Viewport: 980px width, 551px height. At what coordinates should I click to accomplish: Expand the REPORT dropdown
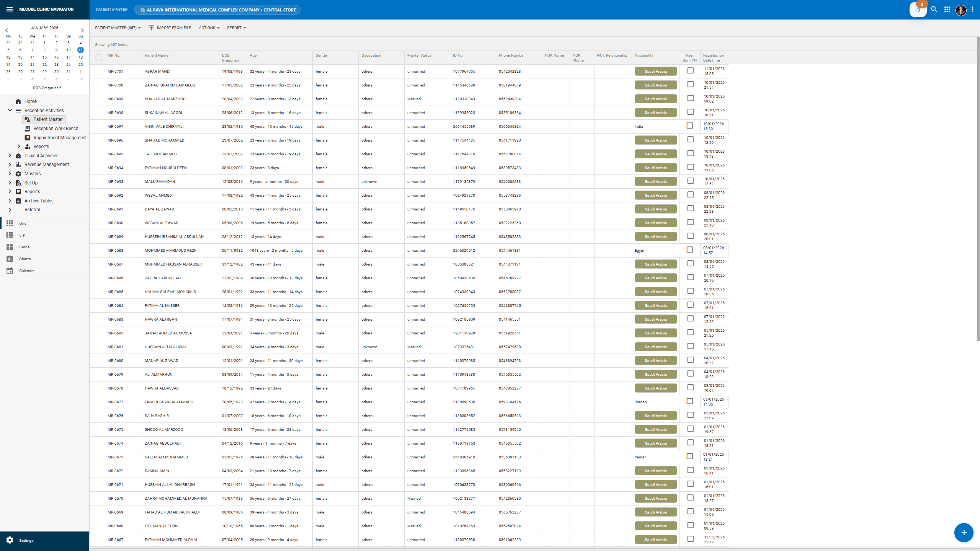pos(236,28)
